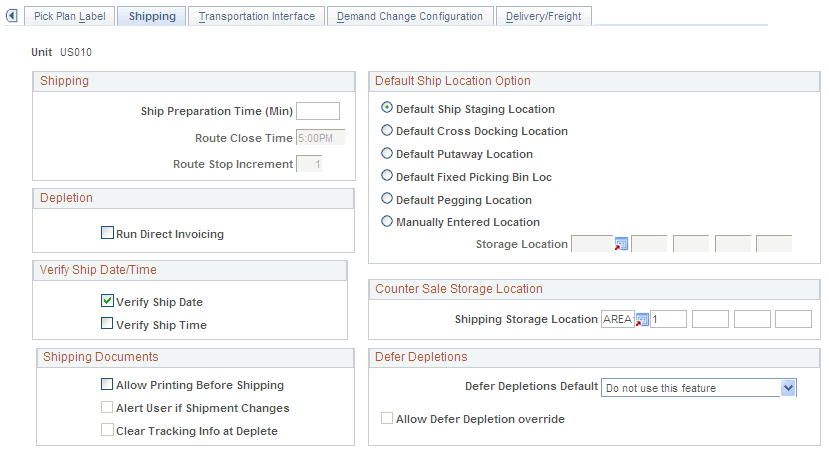Click the first Storage Location area field
The width and height of the screenshot is (829, 452).
point(592,244)
